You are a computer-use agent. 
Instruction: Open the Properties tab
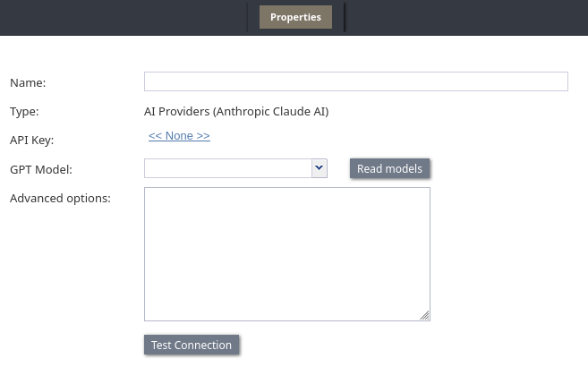[x=295, y=17]
